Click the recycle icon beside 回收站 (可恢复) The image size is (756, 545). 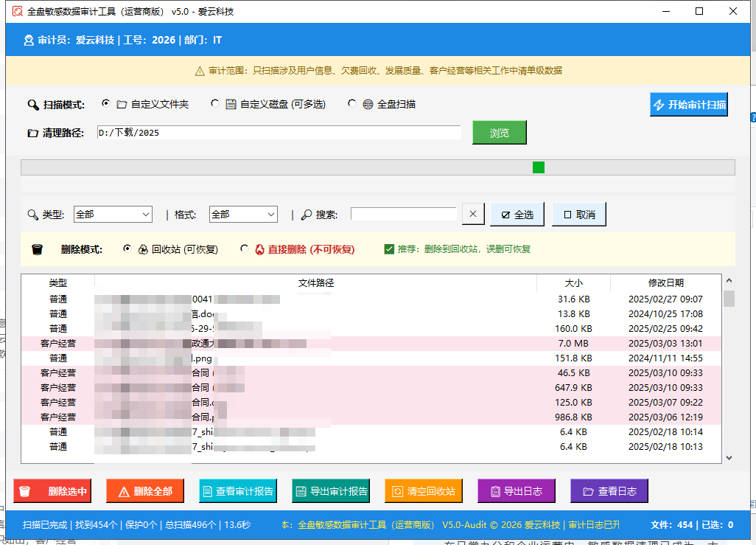[x=143, y=249]
